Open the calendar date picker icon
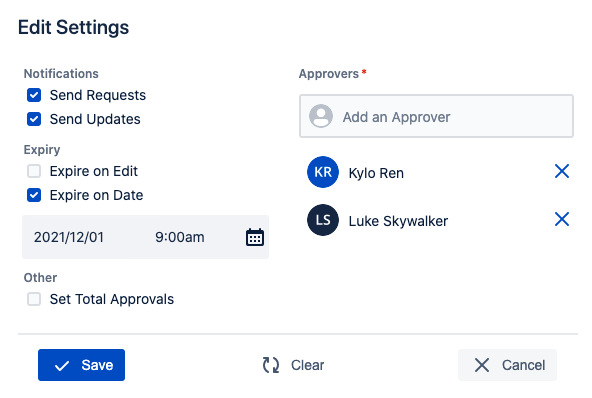Screen dimensions: 592x398 pos(255,237)
